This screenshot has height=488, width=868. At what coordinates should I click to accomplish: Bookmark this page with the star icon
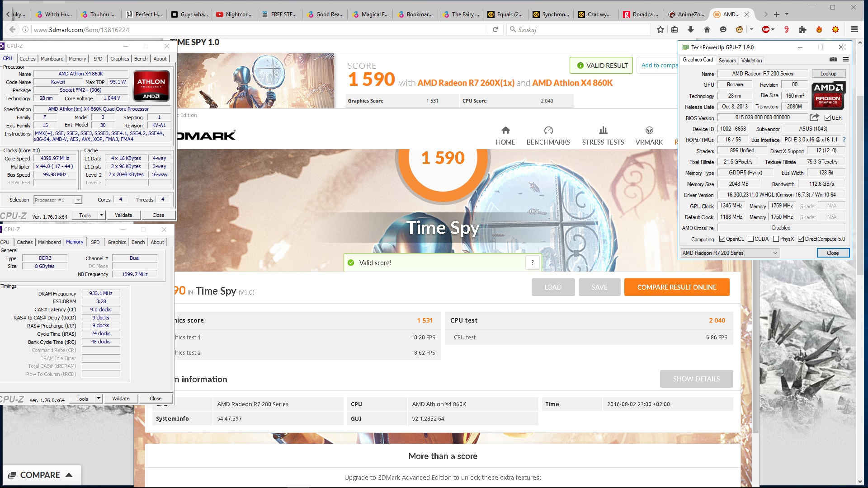[660, 29]
